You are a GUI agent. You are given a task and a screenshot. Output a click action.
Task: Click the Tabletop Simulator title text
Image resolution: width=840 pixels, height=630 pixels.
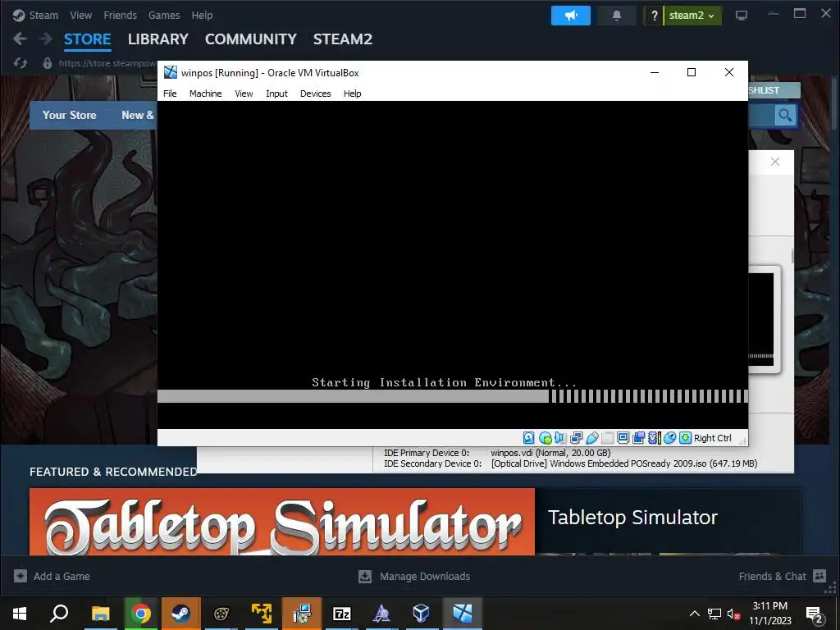[632, 517]
